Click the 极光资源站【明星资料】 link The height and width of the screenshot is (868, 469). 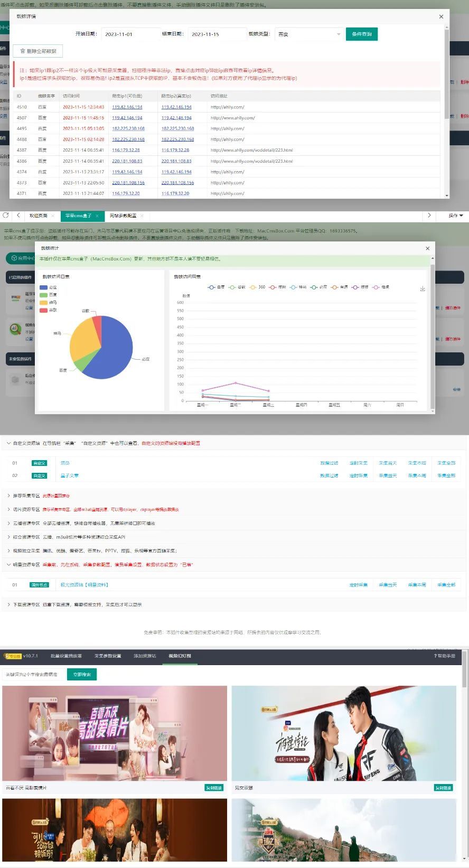coord(85,585)
